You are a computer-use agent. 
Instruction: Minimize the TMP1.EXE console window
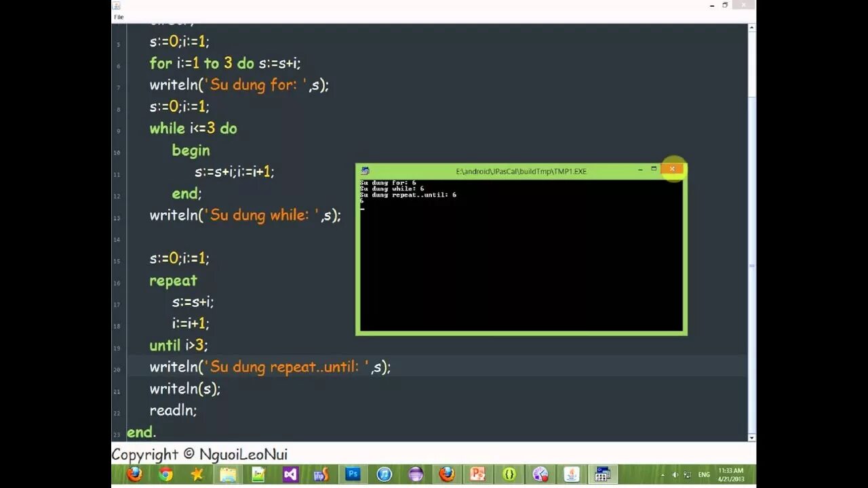[x=640, y=169]
